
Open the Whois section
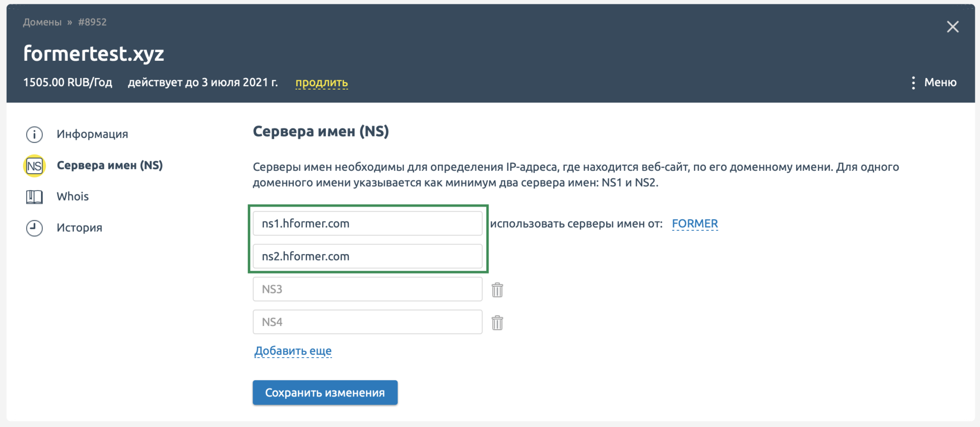(x=73, y=196)
